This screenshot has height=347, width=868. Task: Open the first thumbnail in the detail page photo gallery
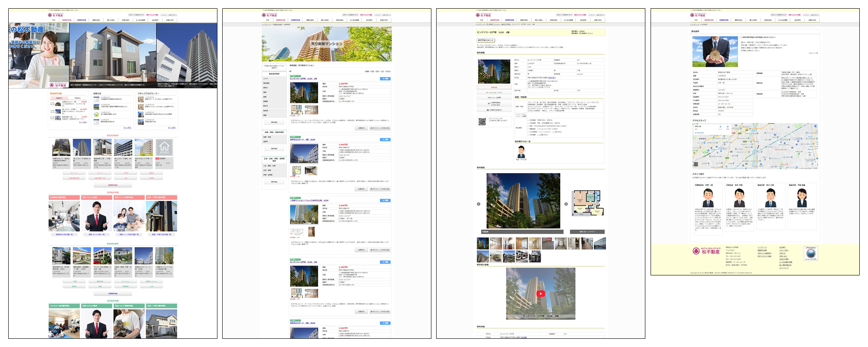[483, 243]
